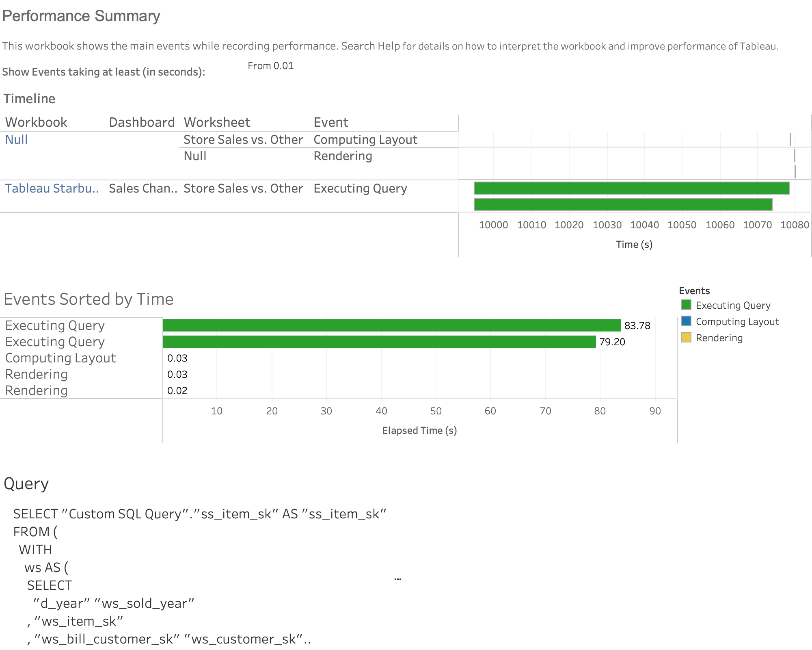Viewport: 812px width, 650px height.
Task: Select the second Rendering timeline mark
Action: coord(795,172)
